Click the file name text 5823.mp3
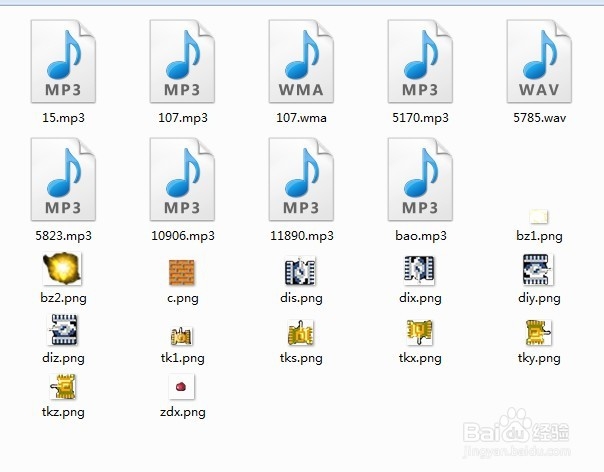The image size is (604, 472). 64,235
